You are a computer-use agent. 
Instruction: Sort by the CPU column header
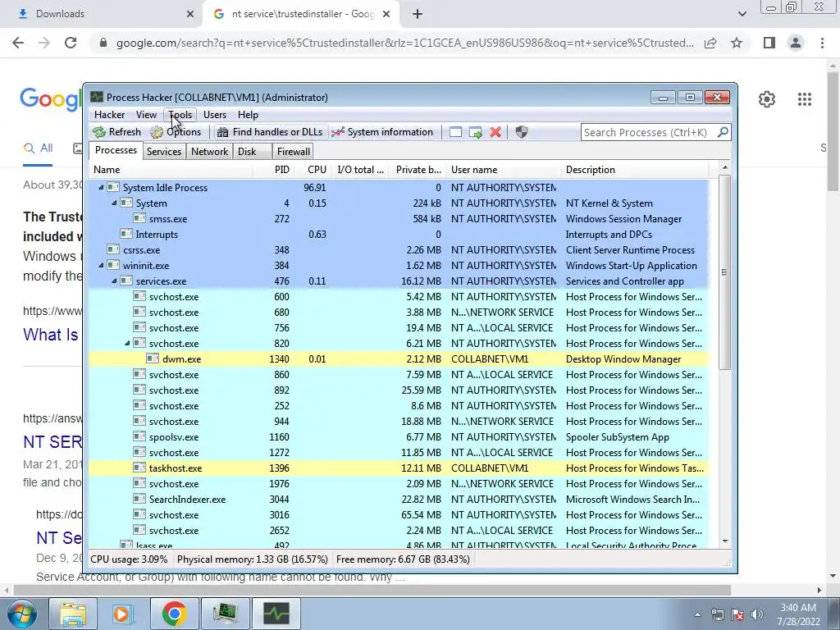pyautogui.click(x=313, y=170)
